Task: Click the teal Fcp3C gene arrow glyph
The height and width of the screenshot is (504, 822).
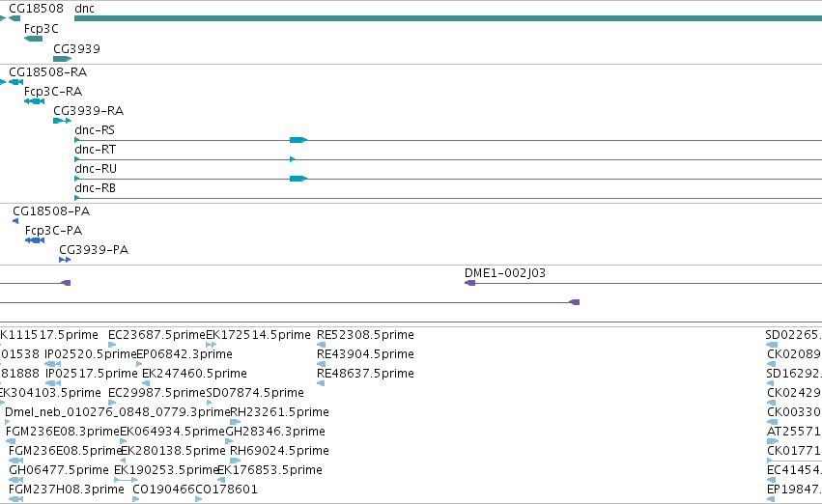Action: [x=33, y=39]
